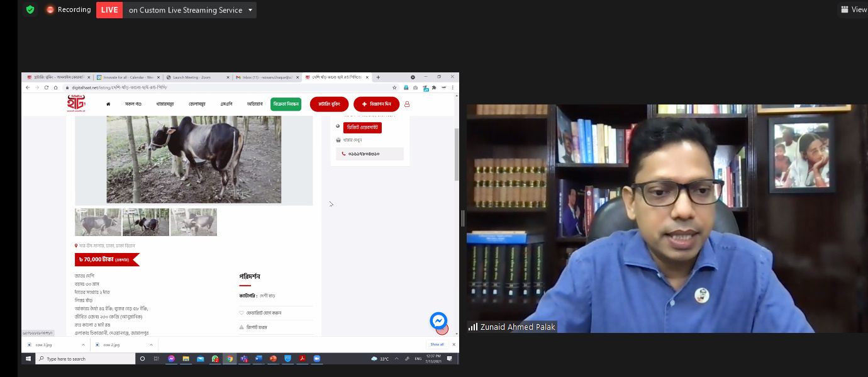Click the ৳ 70,000 টাকা price tag

click(106, 259)
